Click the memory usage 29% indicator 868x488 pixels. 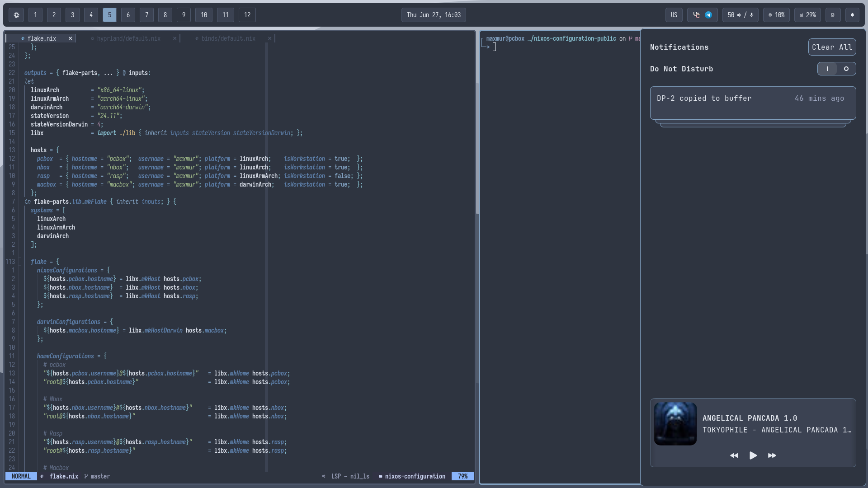tap(807, 15)
